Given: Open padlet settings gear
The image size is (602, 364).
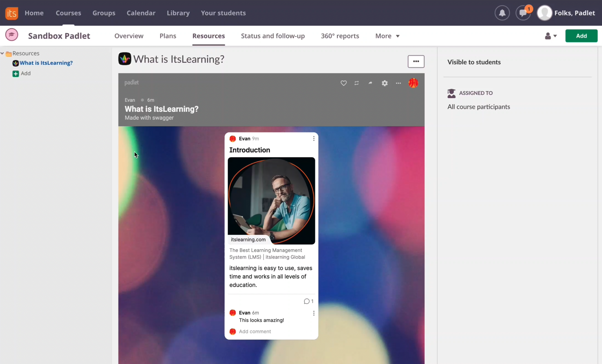Looking at the screenshot, I should pos(385,83).
